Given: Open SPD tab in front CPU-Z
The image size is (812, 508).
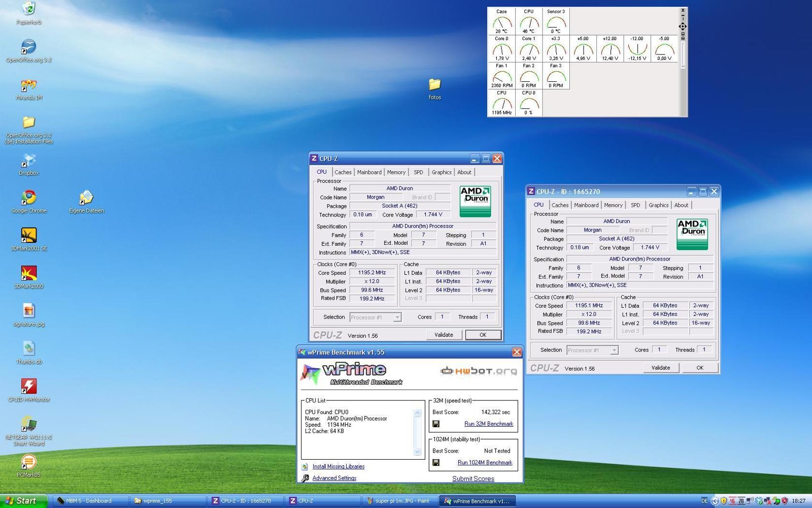Looking at the screenshot, I should (x=418, y=172).
